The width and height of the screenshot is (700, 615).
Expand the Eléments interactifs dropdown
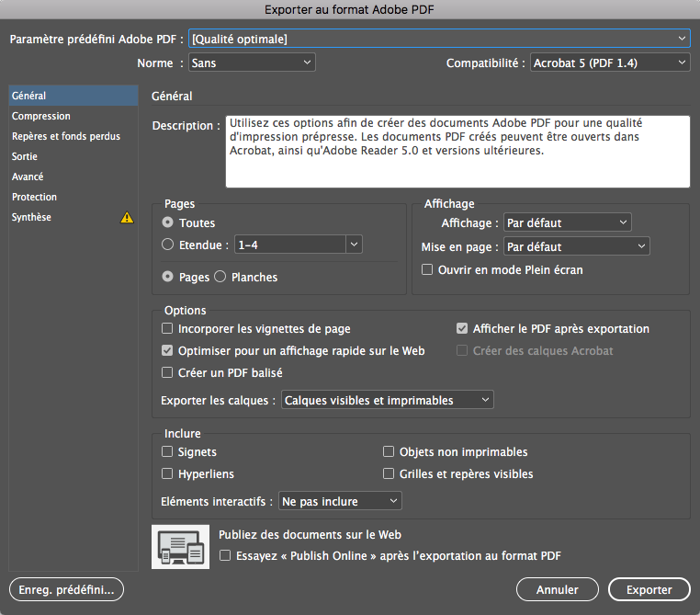[x=340, y=501]
